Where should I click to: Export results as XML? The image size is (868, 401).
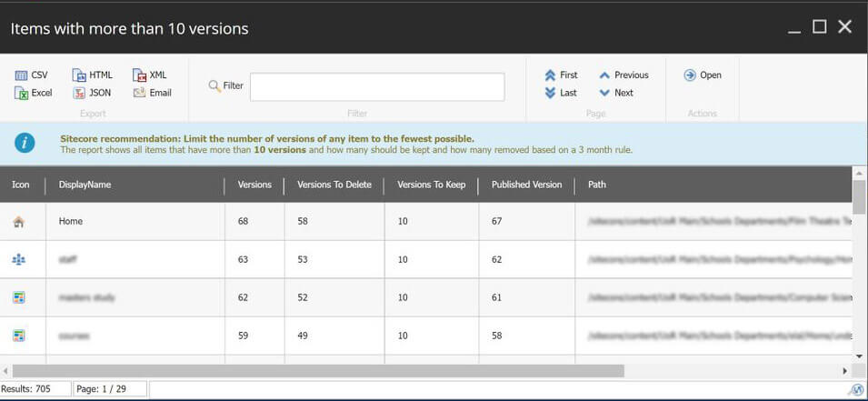(x=149, y=75)
